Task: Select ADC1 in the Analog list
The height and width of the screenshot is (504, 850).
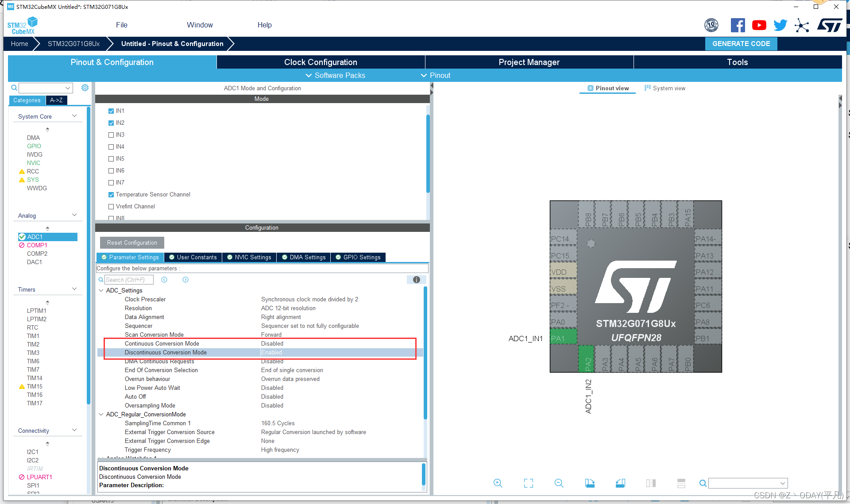Action: pyautogui.click(x=35, y=237)
